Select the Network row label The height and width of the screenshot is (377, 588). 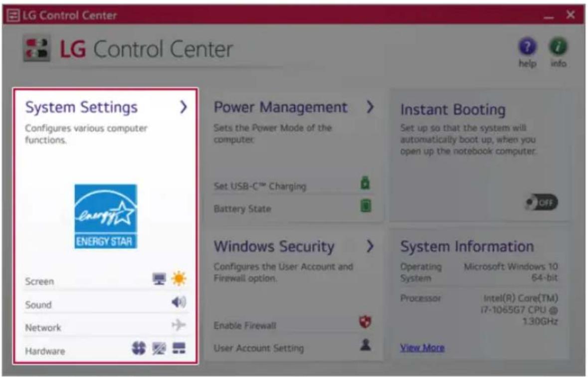(43, 328)
